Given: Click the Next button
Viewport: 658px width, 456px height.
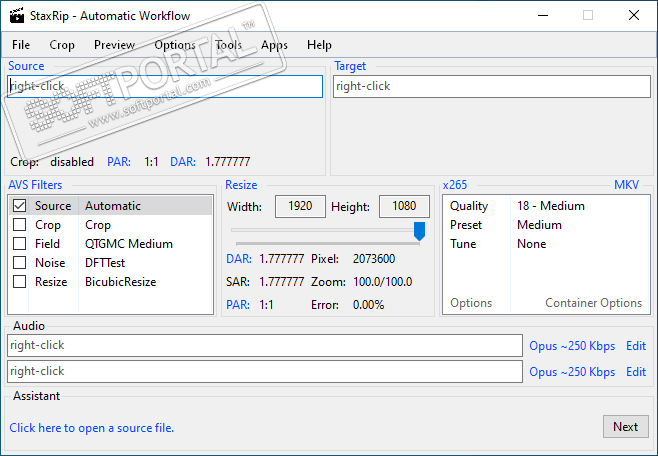Looking at the screenshot, I should [625, 427].
